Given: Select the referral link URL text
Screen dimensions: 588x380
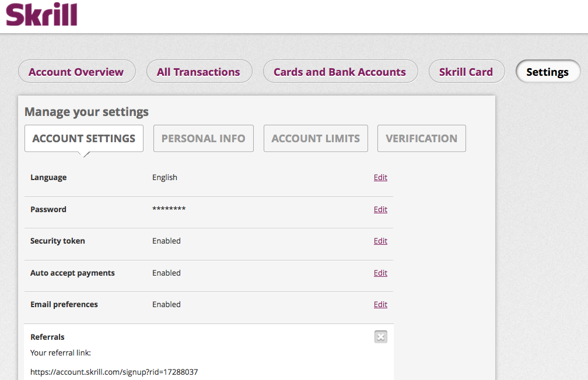Looking at the screenshot, I should 114,372.
